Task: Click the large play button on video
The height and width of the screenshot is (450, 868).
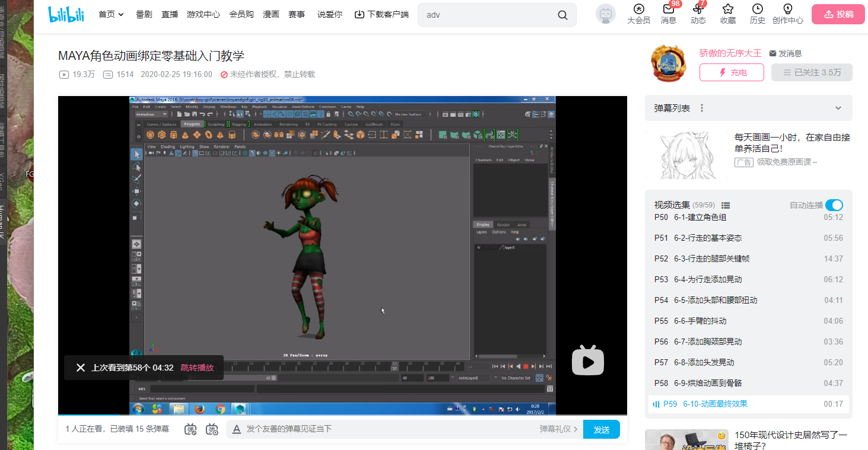Action: [x=587, y=360]
